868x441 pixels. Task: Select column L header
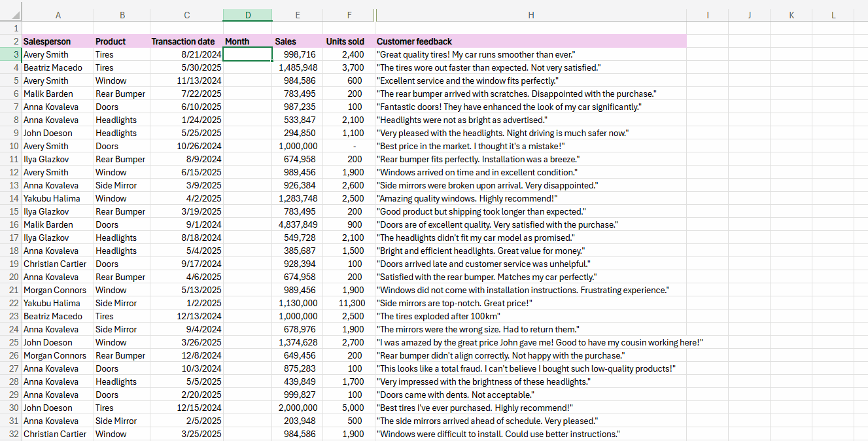tap(833, 15)
